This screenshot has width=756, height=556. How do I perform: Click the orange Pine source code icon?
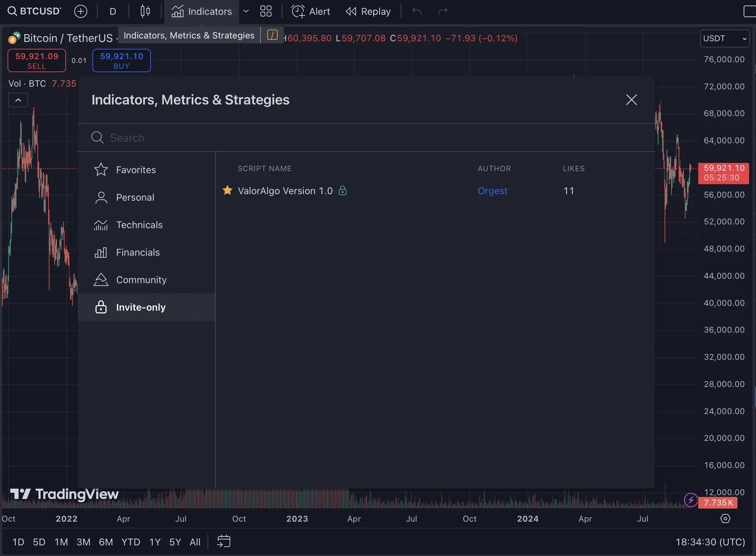[273, 35]
